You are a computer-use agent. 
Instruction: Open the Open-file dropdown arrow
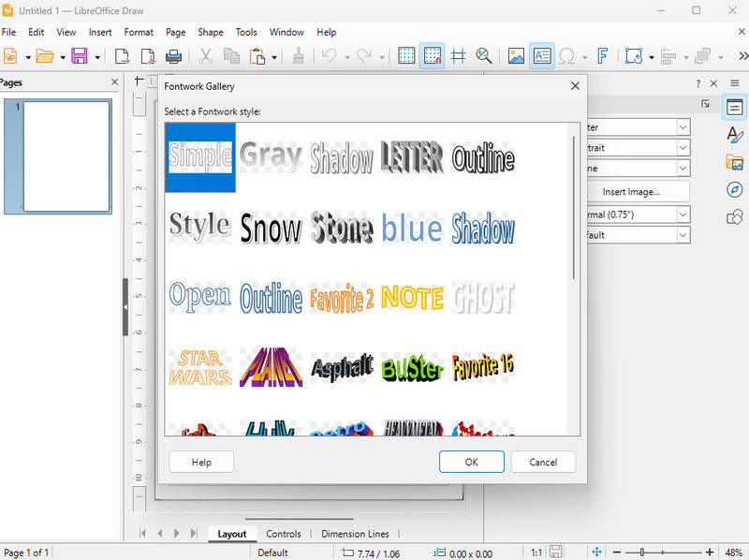tap(63, 57)
